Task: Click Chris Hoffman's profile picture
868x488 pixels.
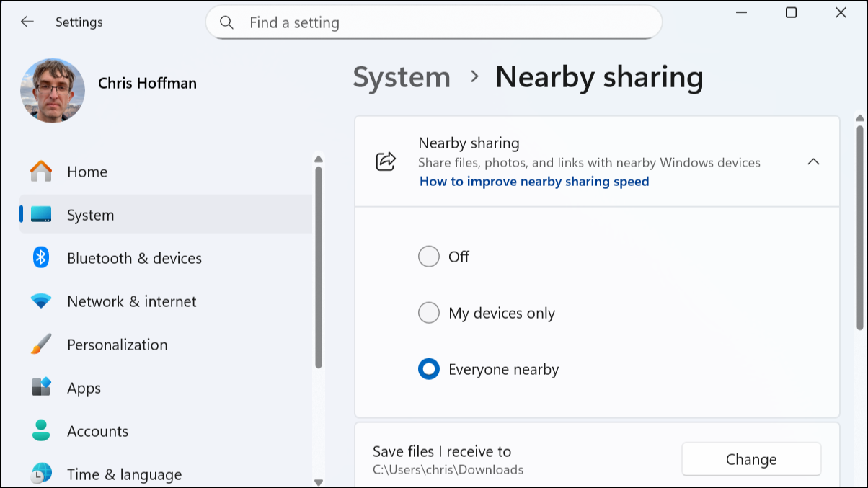Action: pyautogui.click(x=53, y=91)
